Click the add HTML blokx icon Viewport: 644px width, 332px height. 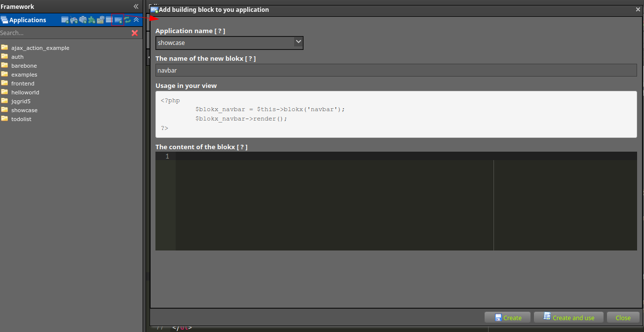[x=118, y=20]
